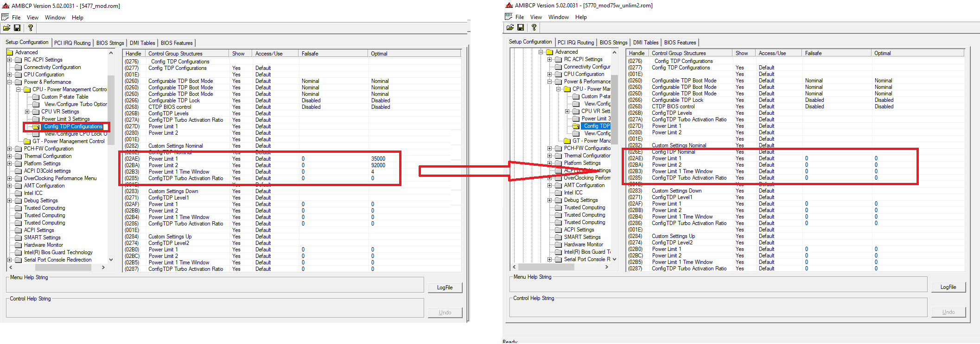Open File menu in left window

[16, 18]
